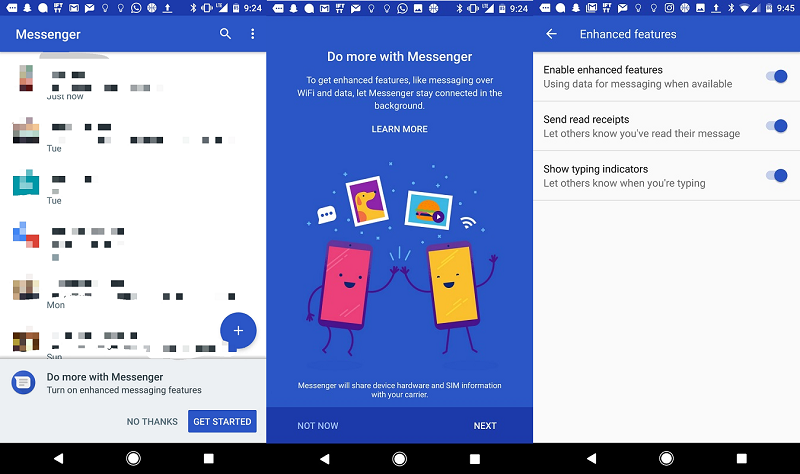Tap Android home button on onboarding screen
This screenshot has width=800, height=474.
pos(399,459)
